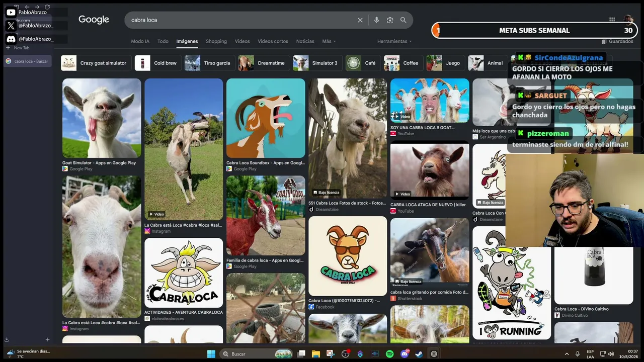Click the microphone icon in the system tray

578,354
